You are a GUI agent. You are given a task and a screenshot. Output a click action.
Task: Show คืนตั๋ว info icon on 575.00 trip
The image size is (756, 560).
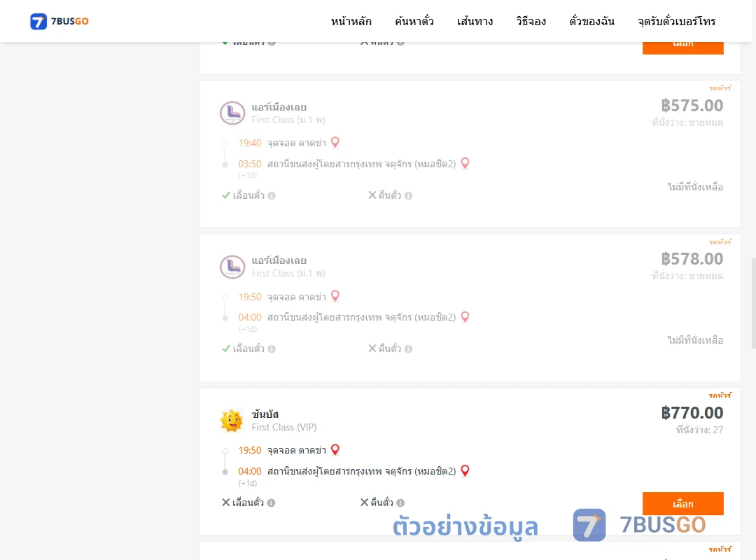tap(408, 195)
